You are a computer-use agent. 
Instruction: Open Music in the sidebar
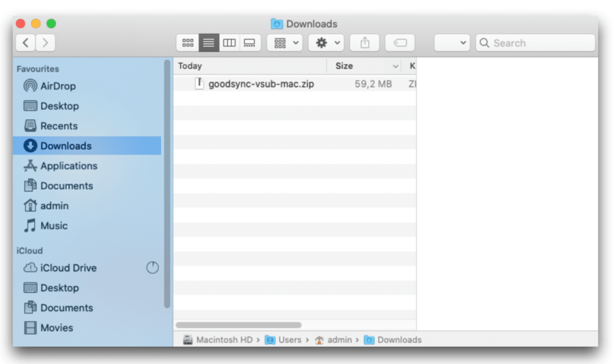pyautogui.click(x=87, y=226)
